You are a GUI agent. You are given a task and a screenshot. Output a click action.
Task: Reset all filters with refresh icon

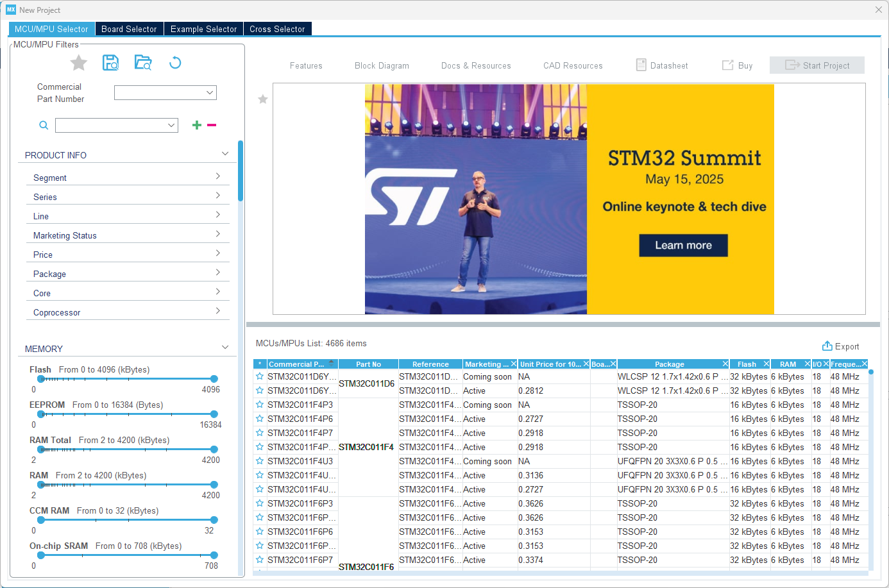pos(175,62)
